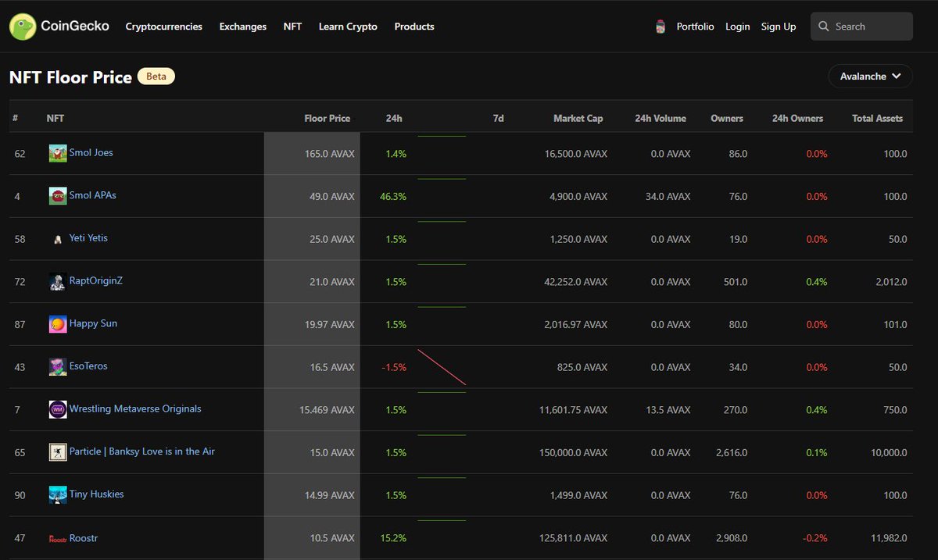The height and width of the screenshot is (560, 938).
Task: Click the 19.97 AVAX floor price
Action: (328, 325)
